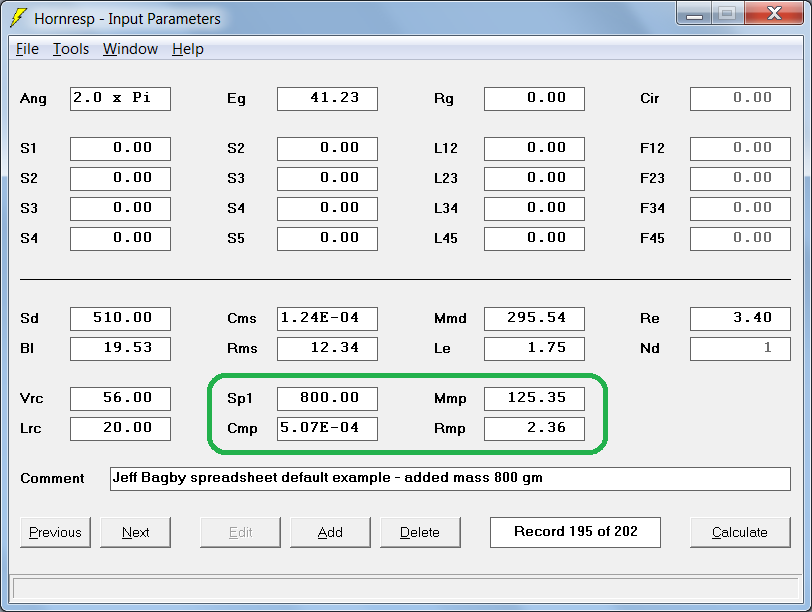Select the Cmp field showing 5.07E-04
The image size is (812, 612).
(x=327, y=429)
